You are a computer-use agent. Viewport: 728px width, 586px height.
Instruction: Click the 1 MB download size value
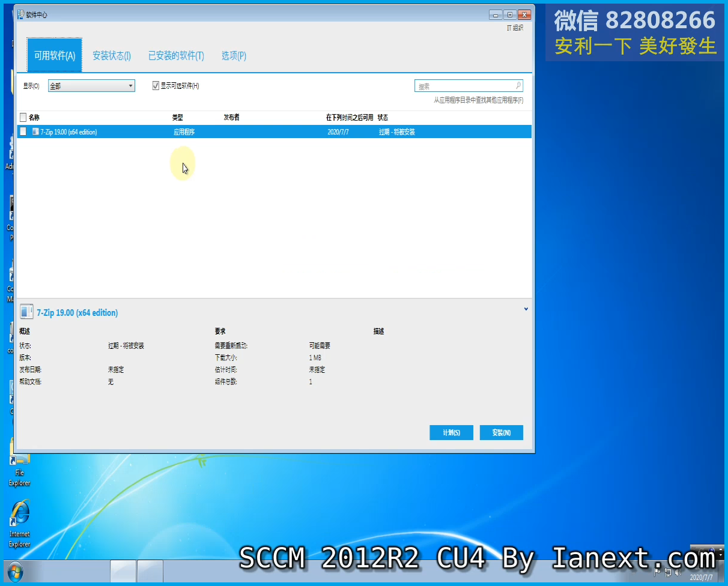point(315,358)
